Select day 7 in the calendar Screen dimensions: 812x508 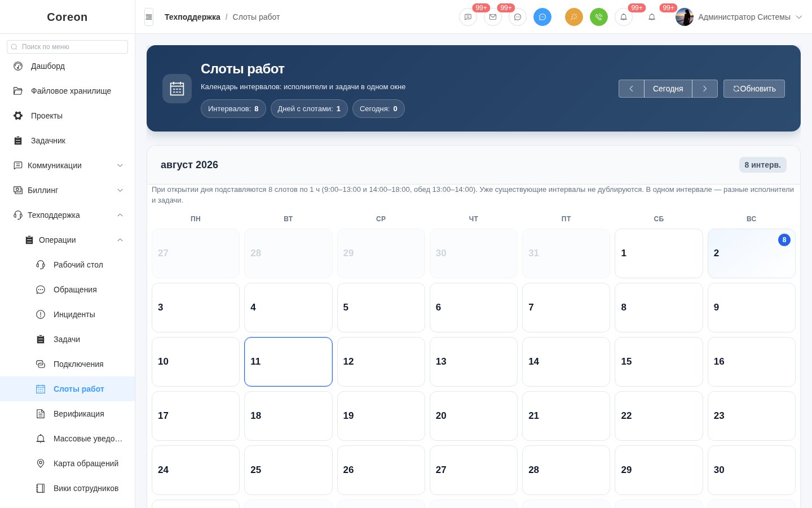point(566,308)
